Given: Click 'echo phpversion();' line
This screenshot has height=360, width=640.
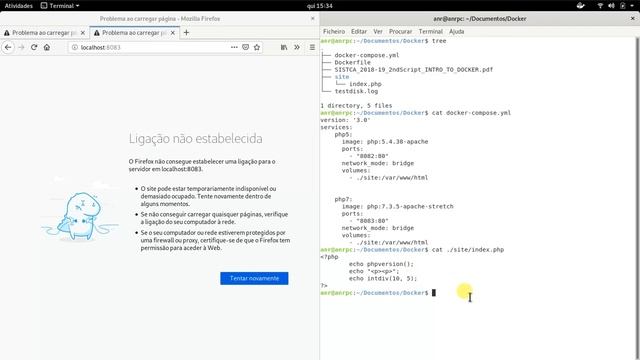Looking at the screenshot, I should pos(381,264).
